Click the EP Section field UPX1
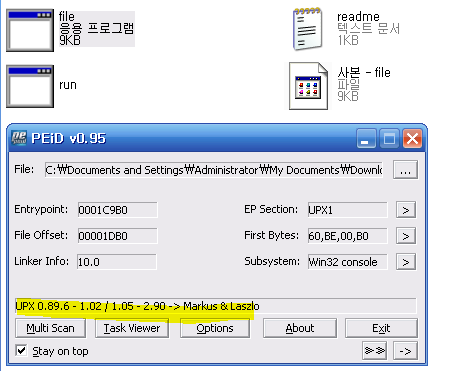 point(348,210)
